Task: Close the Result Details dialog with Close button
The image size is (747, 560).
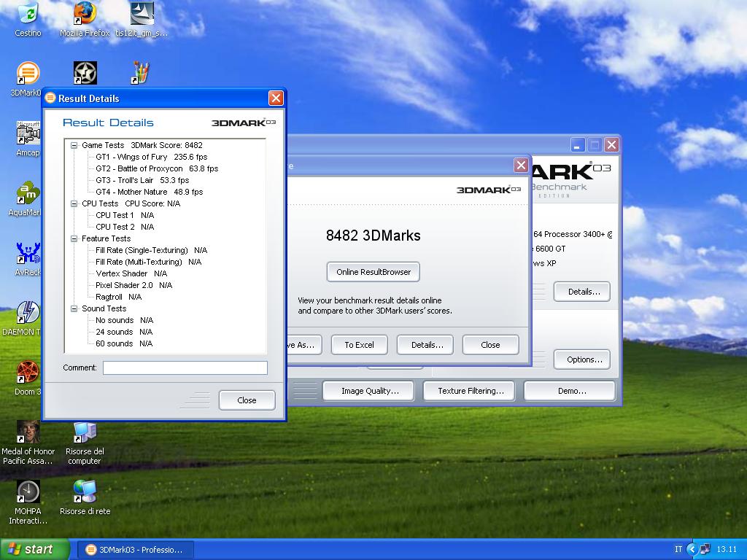Action: [x=247, y=400]
